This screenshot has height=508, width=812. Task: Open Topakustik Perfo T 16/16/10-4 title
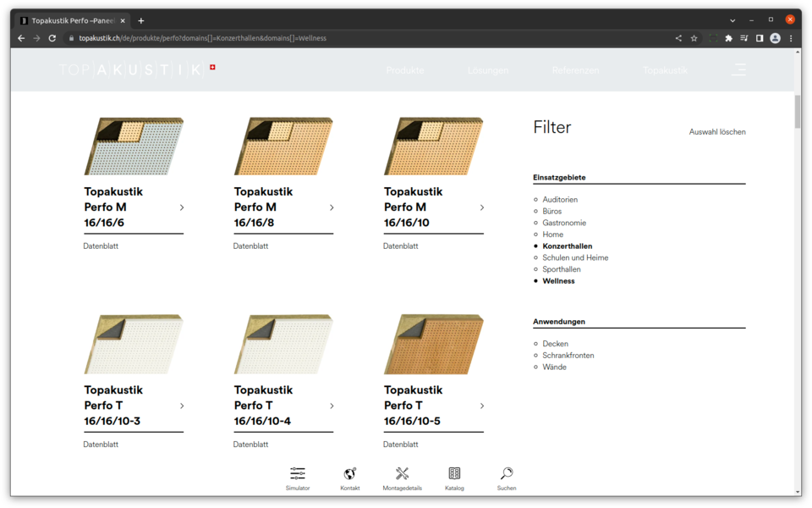[x=264, y=406]
